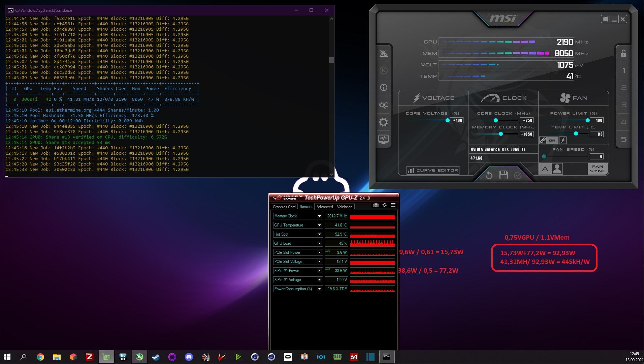Expand the GPU Load sensor dropdown
The height and width of the screenshot is (364, 644).
(319, 243)
